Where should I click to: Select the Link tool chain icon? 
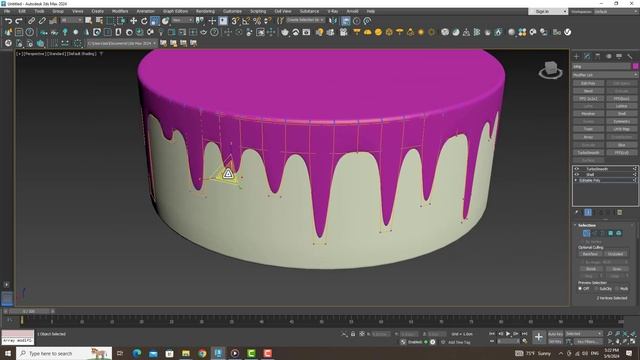[31, 20]
